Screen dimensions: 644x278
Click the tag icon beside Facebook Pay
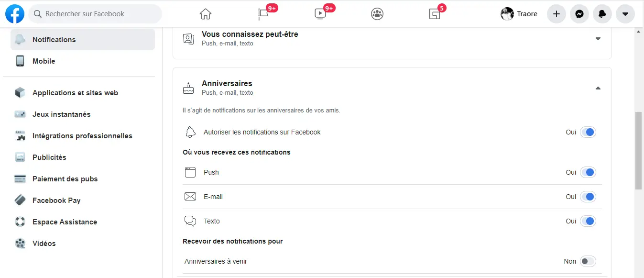(x=20, y=200)
